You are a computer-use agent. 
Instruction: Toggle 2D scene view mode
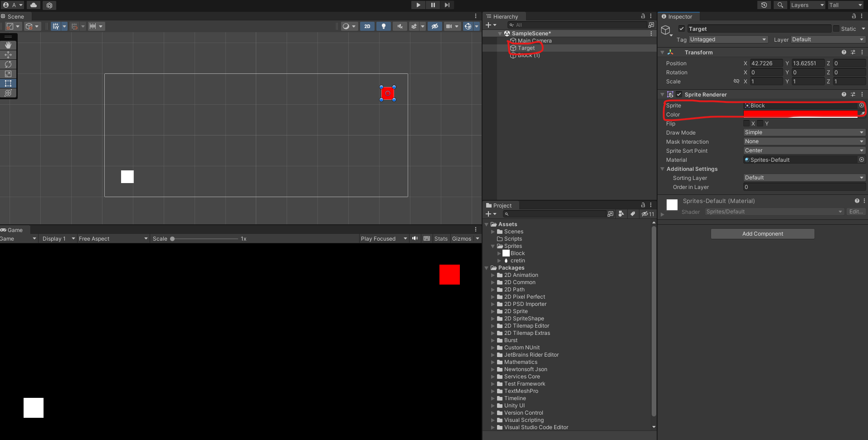point(367,26)
